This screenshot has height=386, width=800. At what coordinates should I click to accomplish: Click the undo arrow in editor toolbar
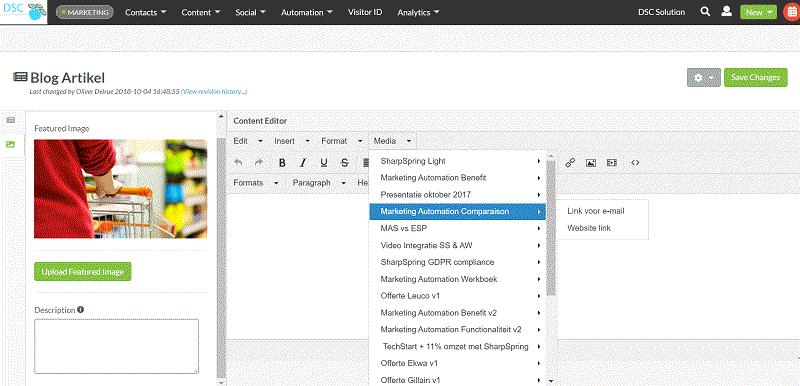(x=239, y=163)
